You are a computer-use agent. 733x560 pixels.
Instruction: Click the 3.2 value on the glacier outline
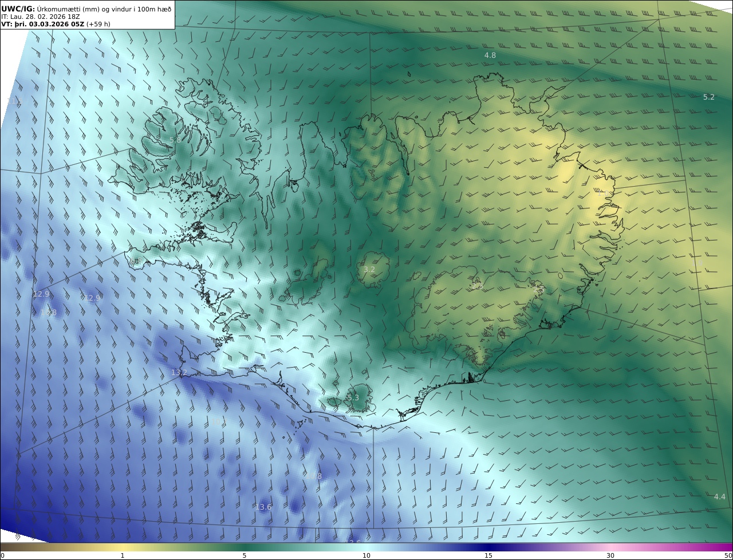click(x=369, y=269)
